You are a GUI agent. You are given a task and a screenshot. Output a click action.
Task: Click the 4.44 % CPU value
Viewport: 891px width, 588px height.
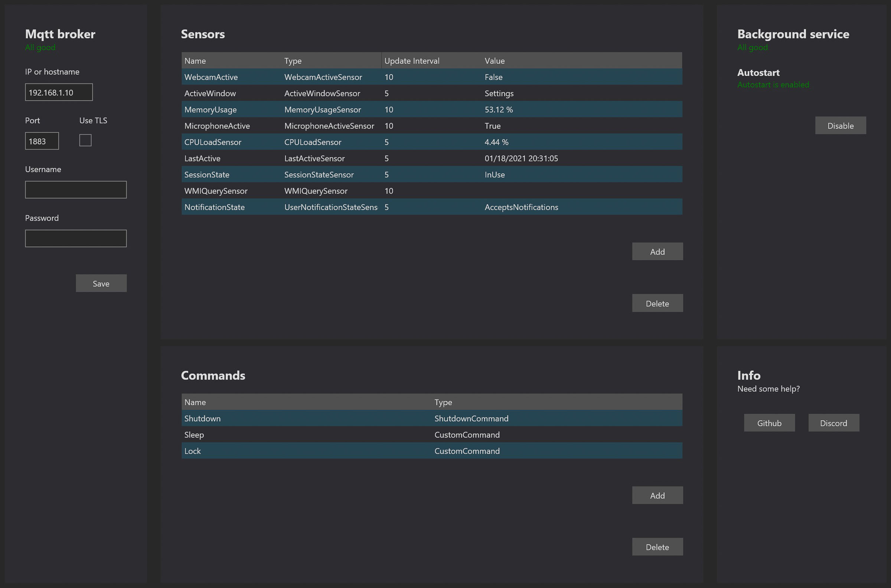pyautogui.click(x=496, y=142)
